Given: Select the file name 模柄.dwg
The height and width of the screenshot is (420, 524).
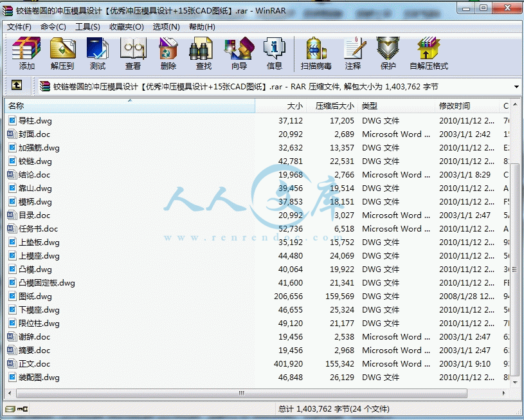Looking at the screenshot, I should click(35, 202).
